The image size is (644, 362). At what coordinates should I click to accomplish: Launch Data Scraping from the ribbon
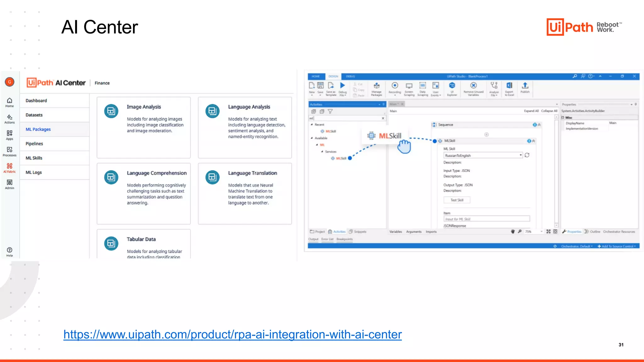423,89
